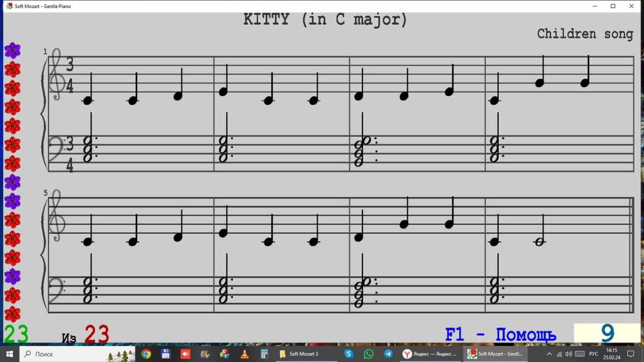Open the blue floppy disk taskbar app
Screen dimensions: 644x362
pos(166,354)
